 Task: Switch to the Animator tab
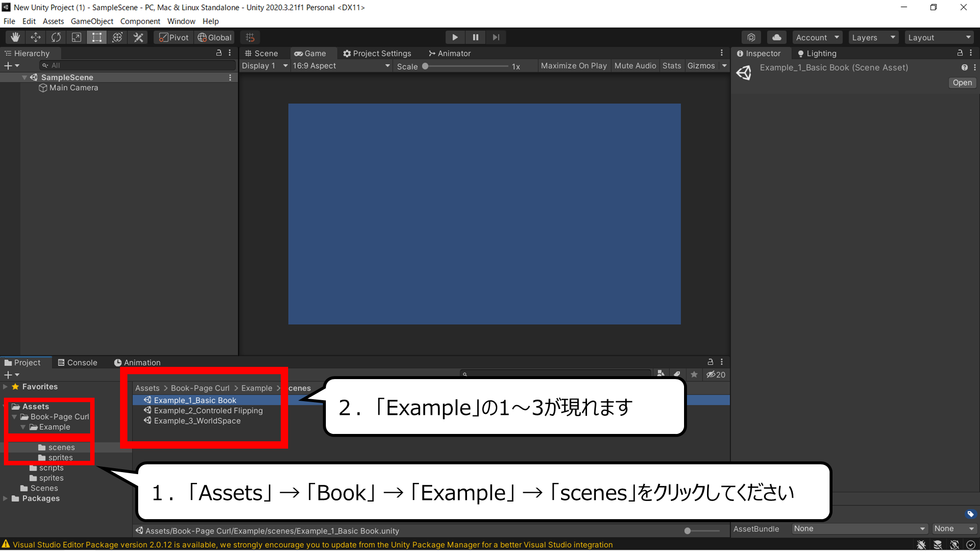tap(449, 53)
